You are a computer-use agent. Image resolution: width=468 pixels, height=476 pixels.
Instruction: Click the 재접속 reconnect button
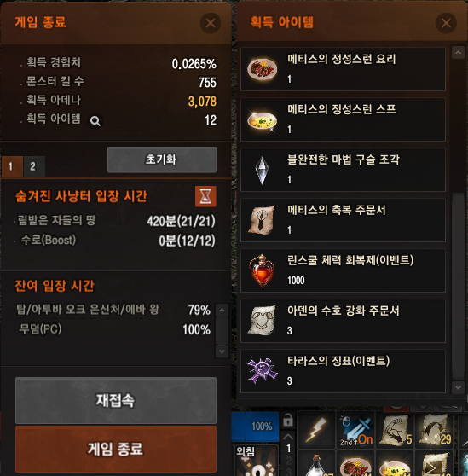(116, 400)
